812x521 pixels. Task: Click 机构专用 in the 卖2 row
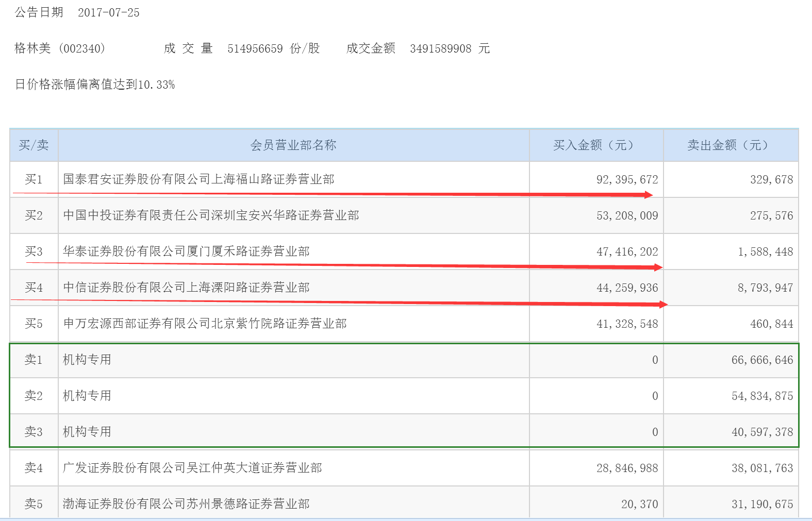click(x=87, y=396)
